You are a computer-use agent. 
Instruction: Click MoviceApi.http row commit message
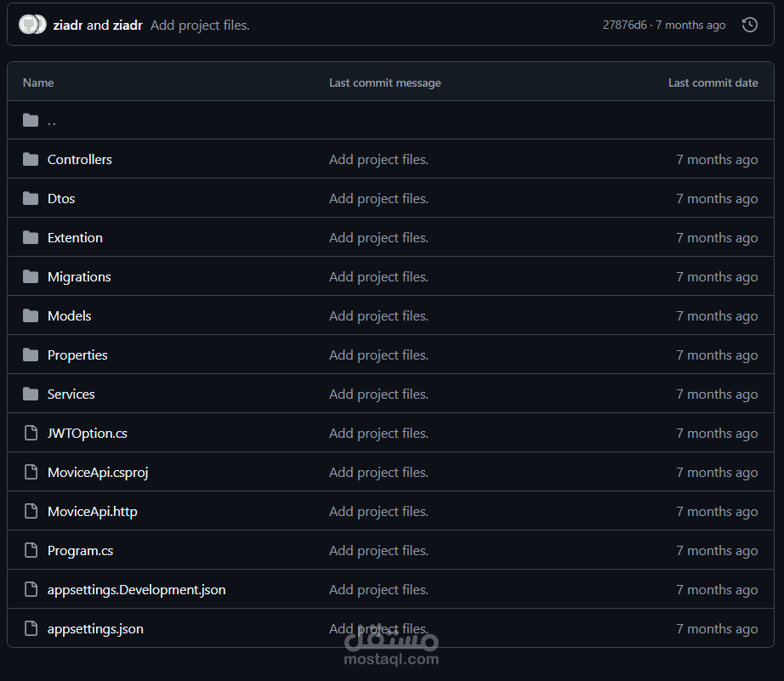[378, 512]
